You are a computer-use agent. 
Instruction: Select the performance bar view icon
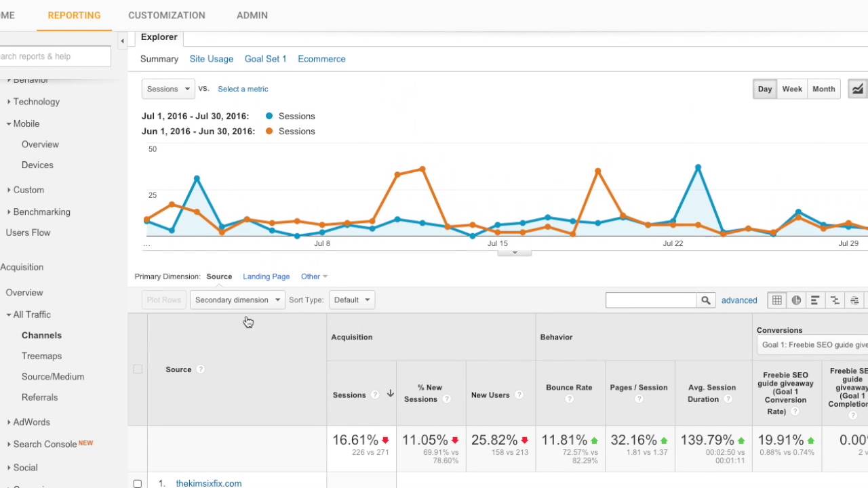pyautogui.click(x=815, y=300)
